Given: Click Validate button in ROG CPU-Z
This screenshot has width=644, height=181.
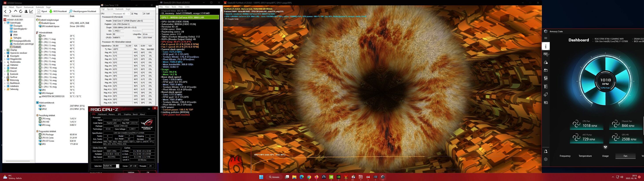Looking at the screenshot, I should (131, 172).
